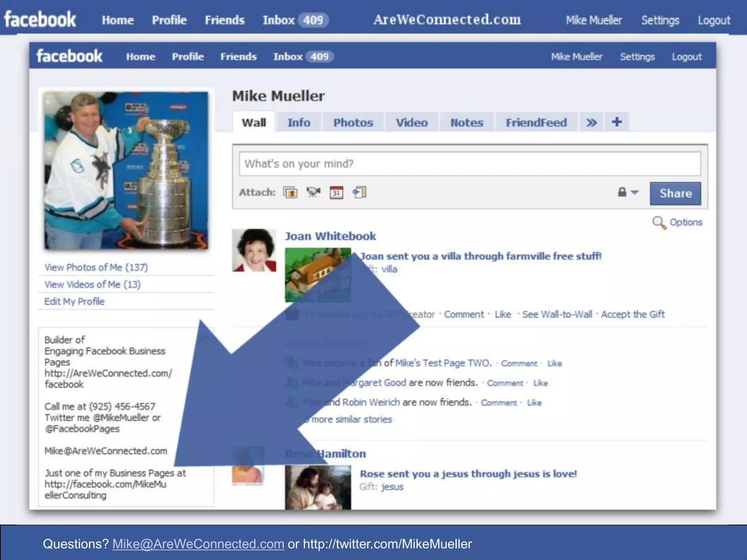
Task: Open the privacy lock dropdown
Action: [628, 192]
